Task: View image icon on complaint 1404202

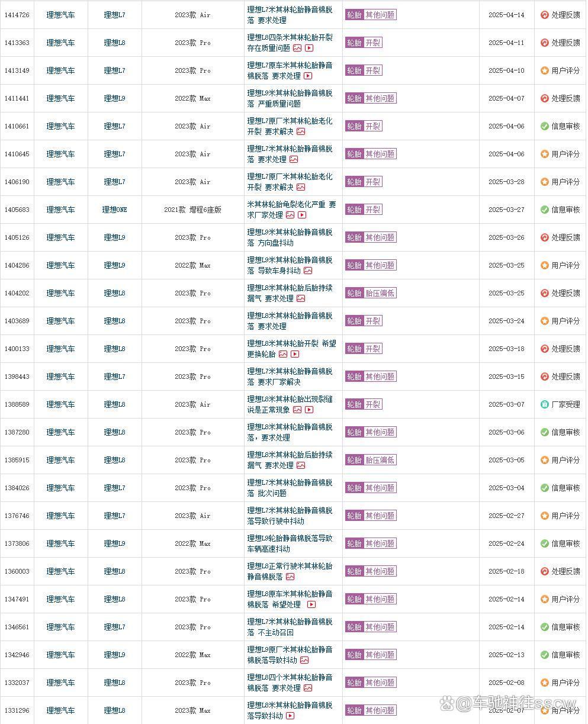Action: 301,298
